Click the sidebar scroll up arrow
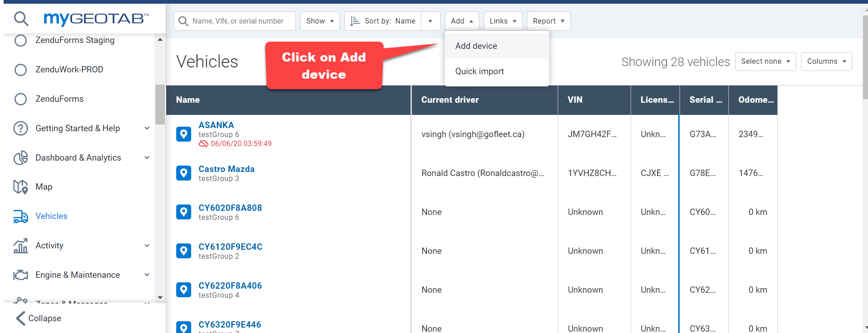Image resolution: width=868 pixels, height=333 pixels. point(160,40)
